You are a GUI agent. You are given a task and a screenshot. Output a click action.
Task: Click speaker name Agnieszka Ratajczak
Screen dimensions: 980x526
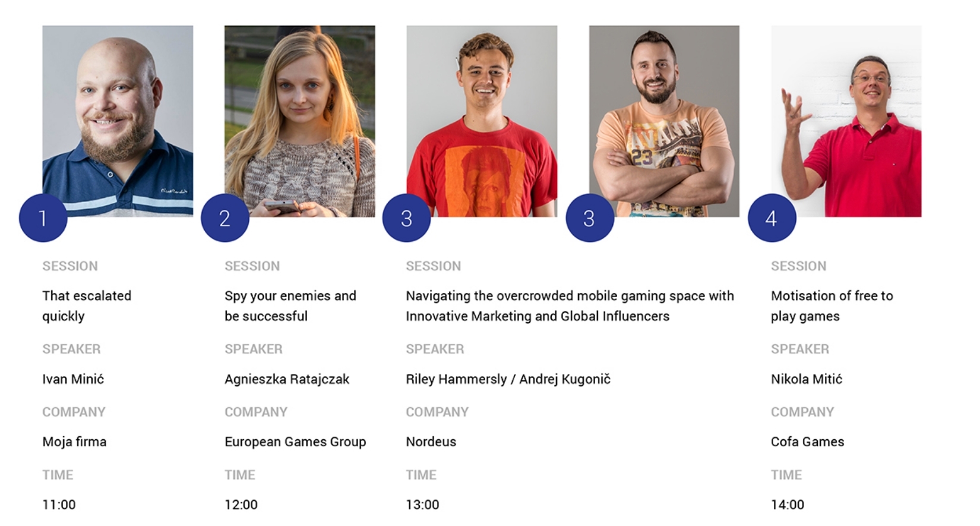pos(287,379)
